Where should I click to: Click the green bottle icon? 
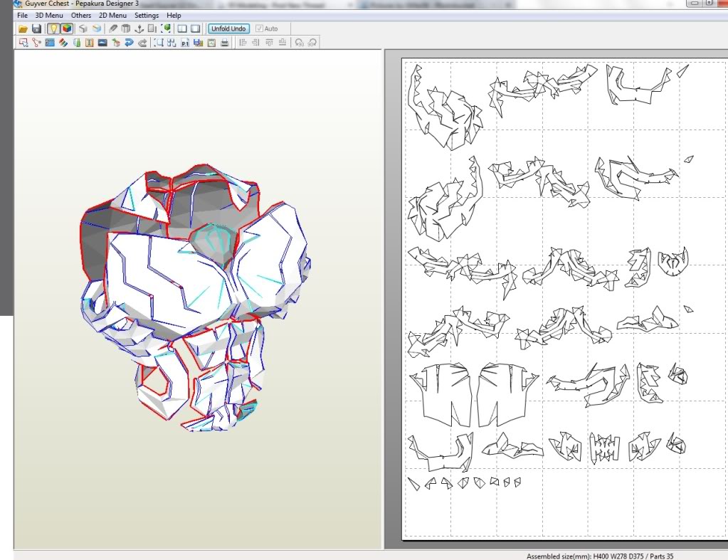point(77,43)
